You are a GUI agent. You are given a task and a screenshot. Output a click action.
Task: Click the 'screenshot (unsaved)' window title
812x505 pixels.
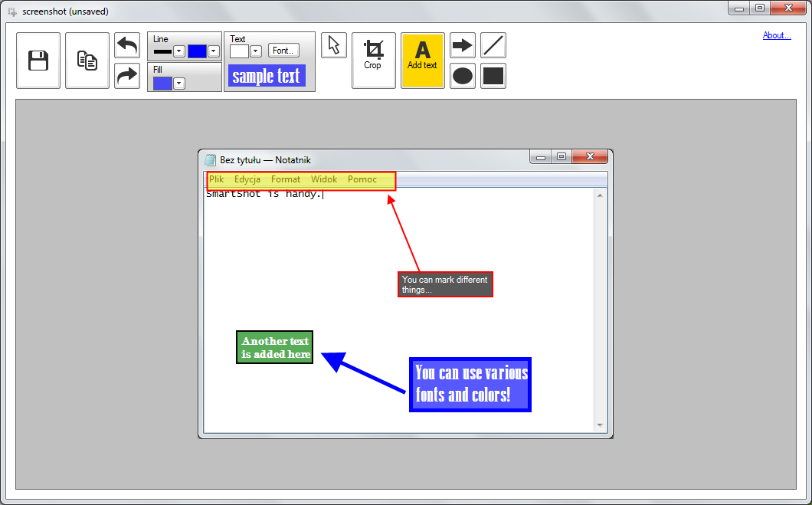click(x=65, y=11)
